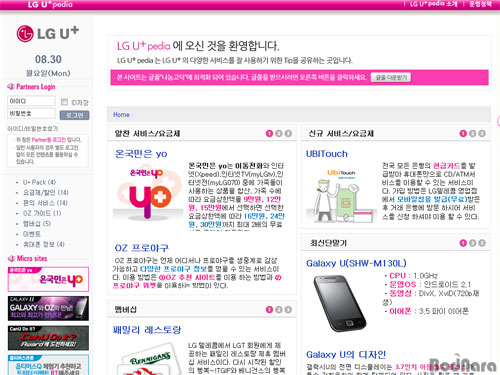500x375 pixels.
Task: Click the Micro sites heading icon
Action: coord(11,258)
